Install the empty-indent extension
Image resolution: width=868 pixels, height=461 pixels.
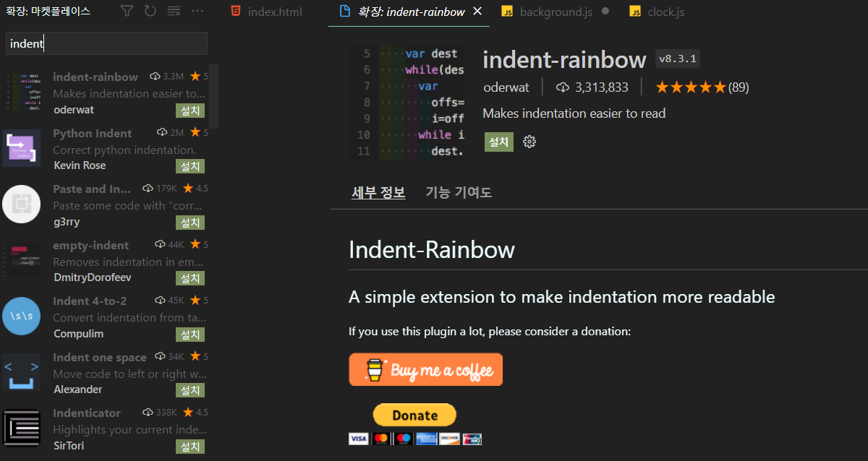tap(190, 278)
